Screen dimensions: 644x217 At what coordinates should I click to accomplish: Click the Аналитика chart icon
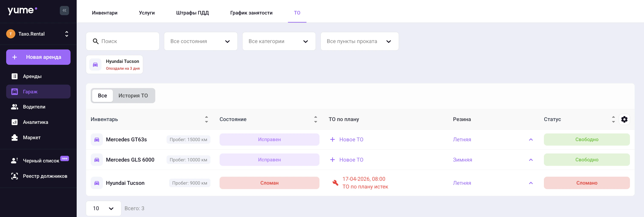(14, 122)
